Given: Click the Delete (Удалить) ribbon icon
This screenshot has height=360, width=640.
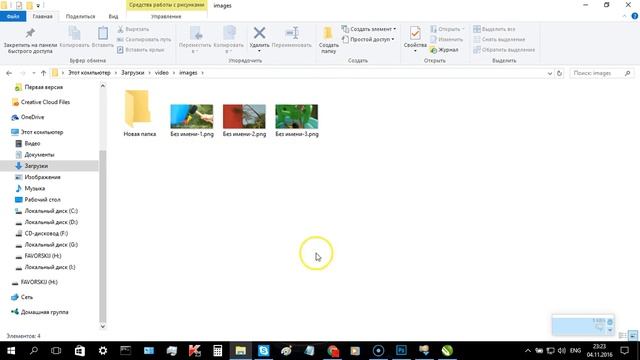Looking at the screenshot, I should [259, 33].
